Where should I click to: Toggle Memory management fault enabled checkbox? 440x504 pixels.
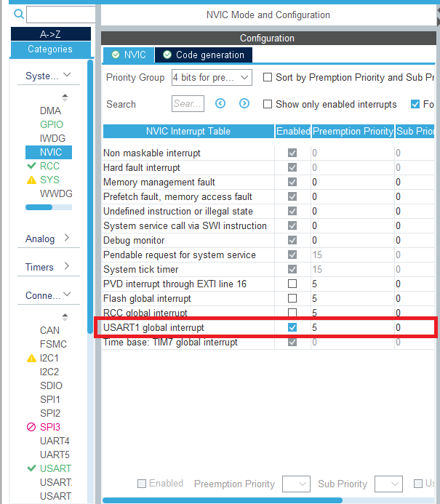[x=292, y=182]
